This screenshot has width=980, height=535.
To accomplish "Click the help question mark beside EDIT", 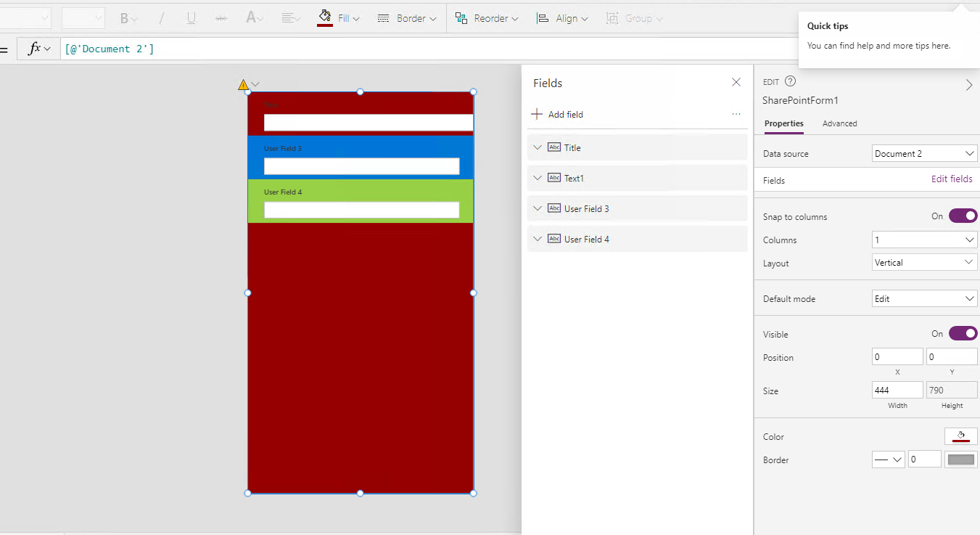I will coord(791,82).
